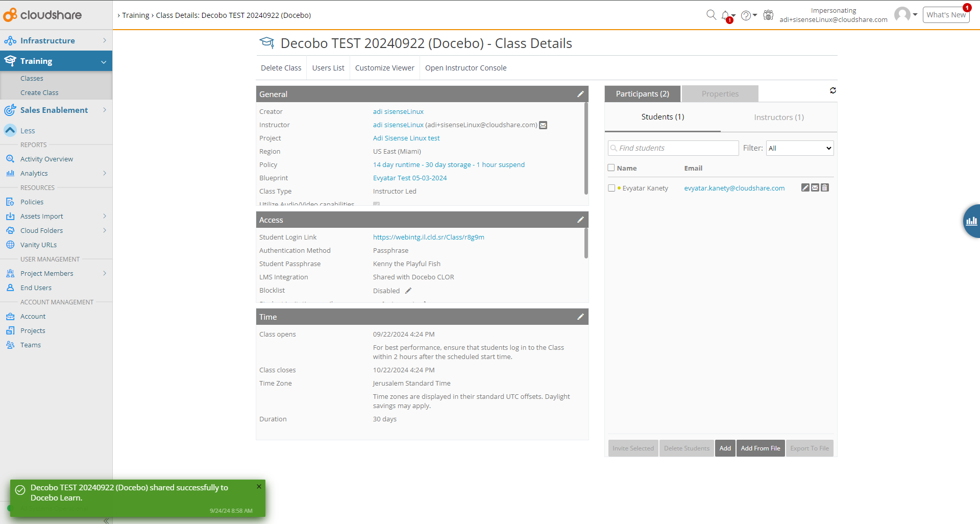Image resolution: width=980 pixels, height=524 pixels.
Task: Edit the Time section pencil icon
Action: point(580,317)
